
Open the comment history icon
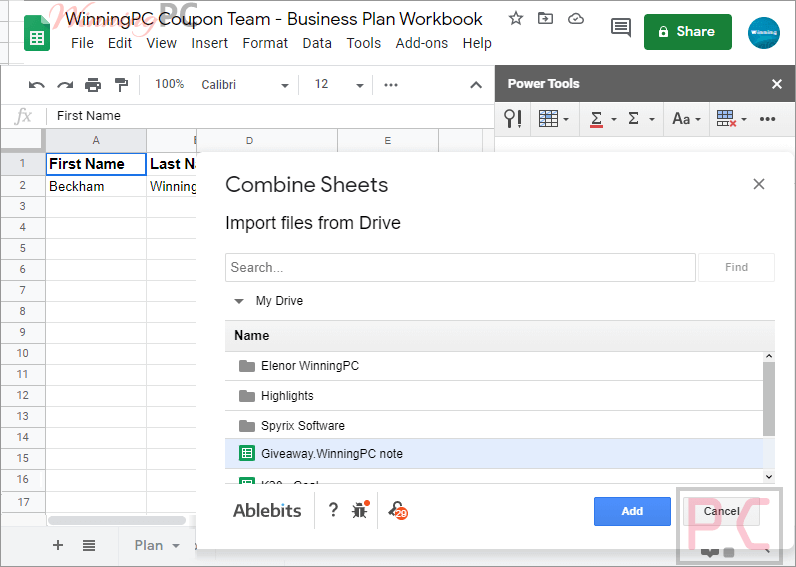tap(620, 27)
